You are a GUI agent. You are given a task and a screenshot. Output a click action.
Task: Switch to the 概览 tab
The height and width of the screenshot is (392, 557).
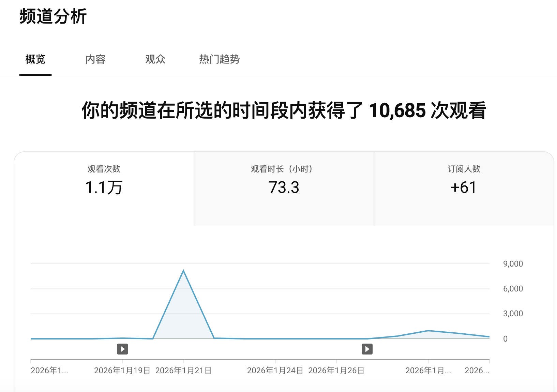[x=35, y=59]
